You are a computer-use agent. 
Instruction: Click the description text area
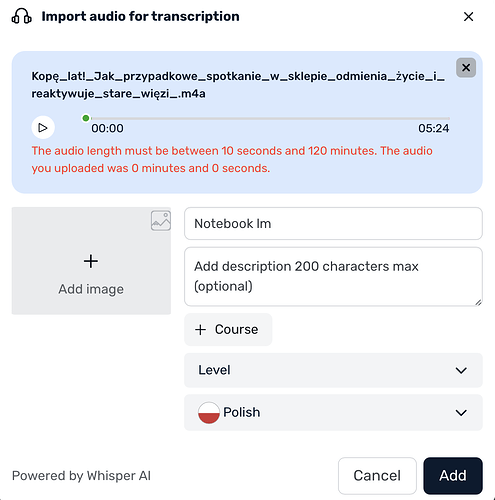pyautogui.click(x=333, y=277)
